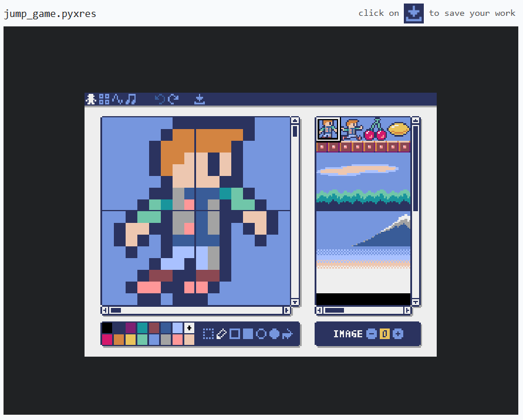Image resolution: width=523 pixels, height=420 pixels.
Task: Choose the outlined circle tool
Action: 261,334
